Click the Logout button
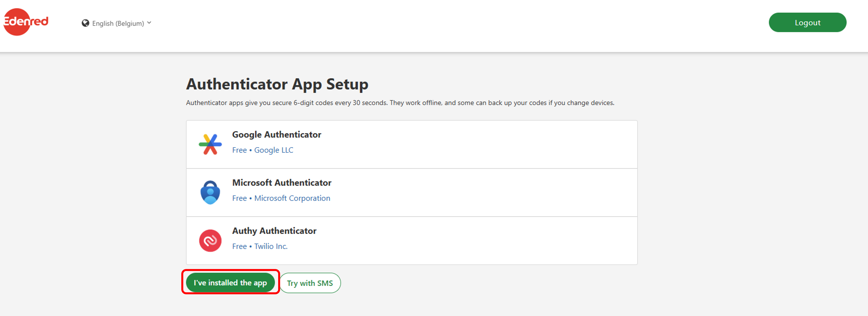 (807, 23)
